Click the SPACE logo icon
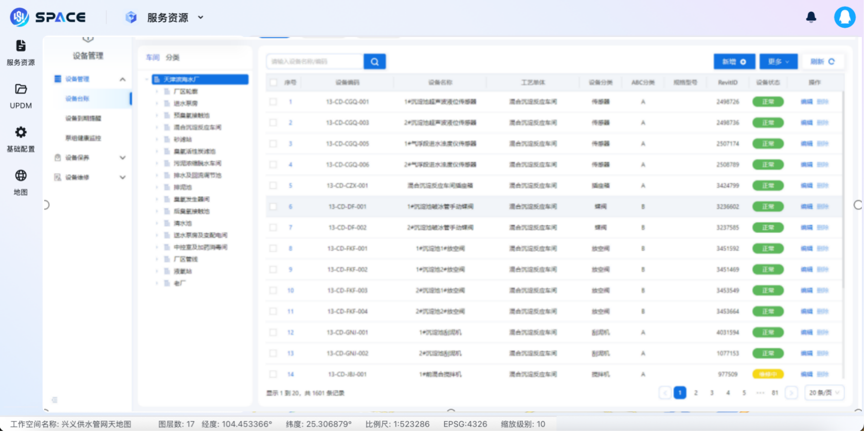This screenshot has height=435, width=868. 20,17
